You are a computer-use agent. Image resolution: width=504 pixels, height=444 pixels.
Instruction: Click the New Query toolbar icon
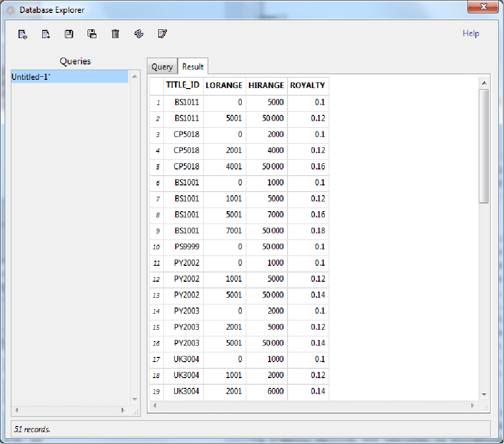click(23, 35)
